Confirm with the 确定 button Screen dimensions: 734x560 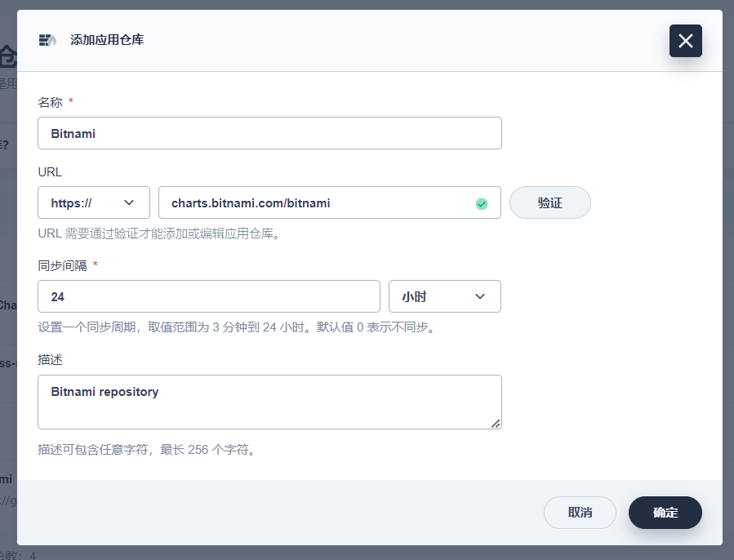click(x=665, y=513)
